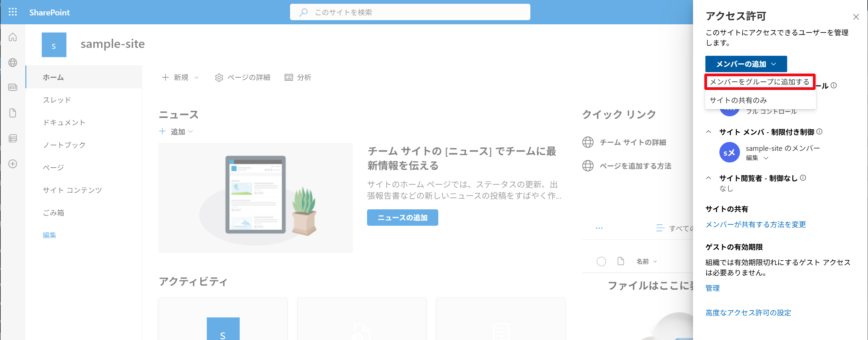Image resolution: width=868 pixels, height=340 pixels.
Task: Click the SharePoint brand label
Action: coord(49,12)
